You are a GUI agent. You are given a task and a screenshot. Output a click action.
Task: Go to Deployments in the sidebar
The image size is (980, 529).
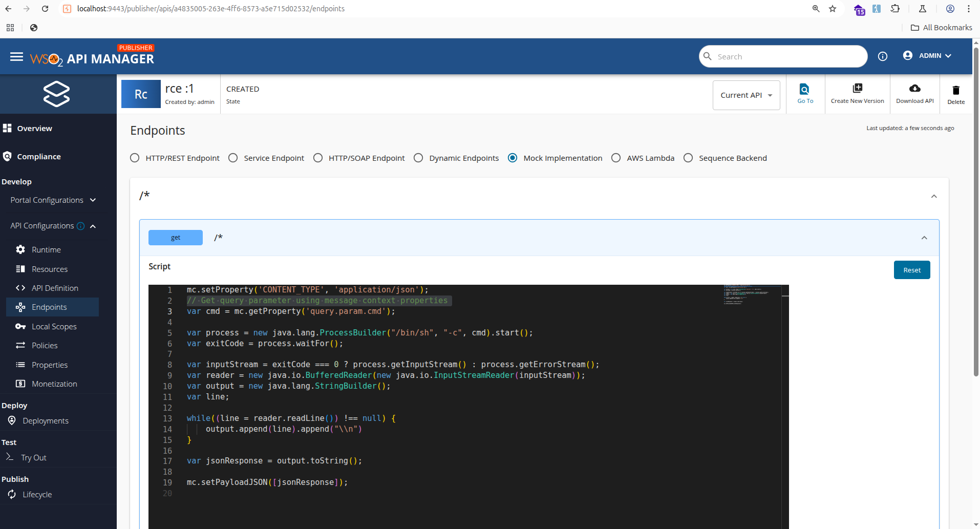(x=45, y=421)
